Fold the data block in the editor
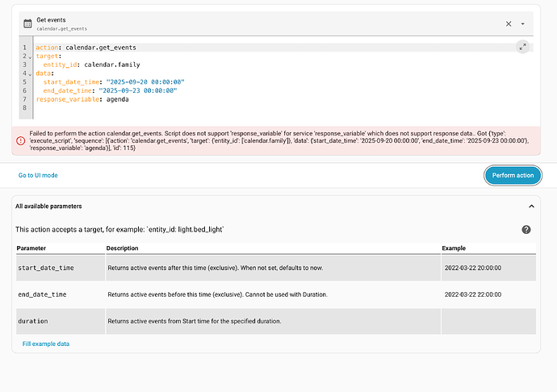 (x=31, y=73)
